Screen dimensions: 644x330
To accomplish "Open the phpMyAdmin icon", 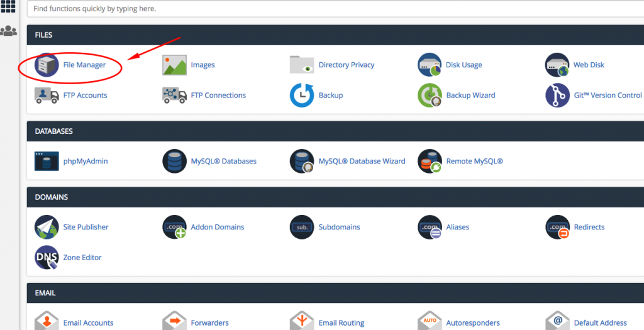I will (x=47, y=162).
